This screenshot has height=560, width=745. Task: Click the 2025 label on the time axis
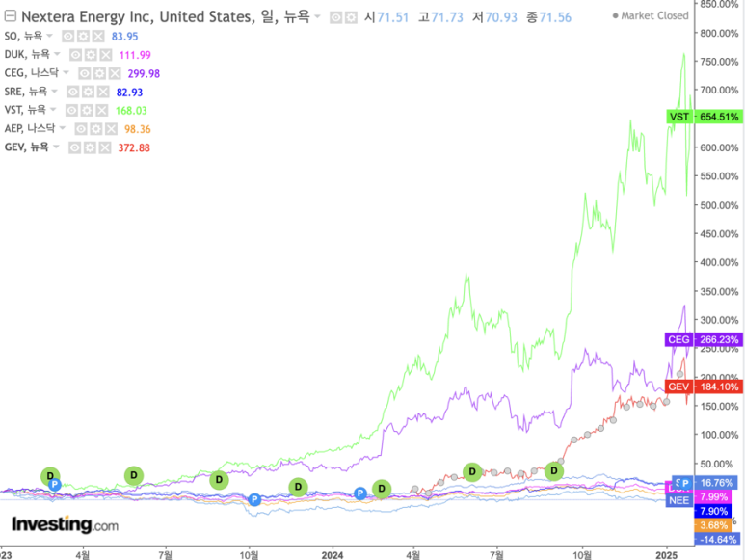(666, 555)
